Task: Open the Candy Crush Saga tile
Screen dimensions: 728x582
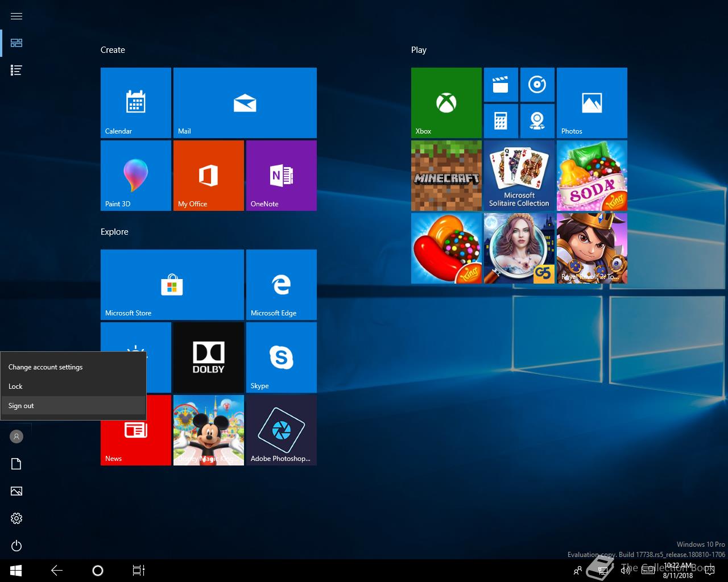Action: click(x=446, y=248)
